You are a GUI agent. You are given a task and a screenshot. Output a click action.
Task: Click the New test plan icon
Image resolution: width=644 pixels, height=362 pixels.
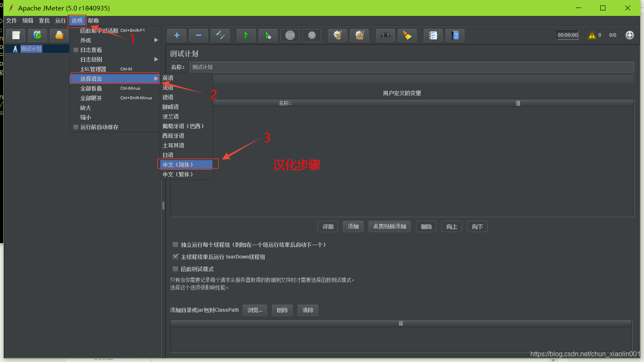pyautogui.click(x=16, y=35)
